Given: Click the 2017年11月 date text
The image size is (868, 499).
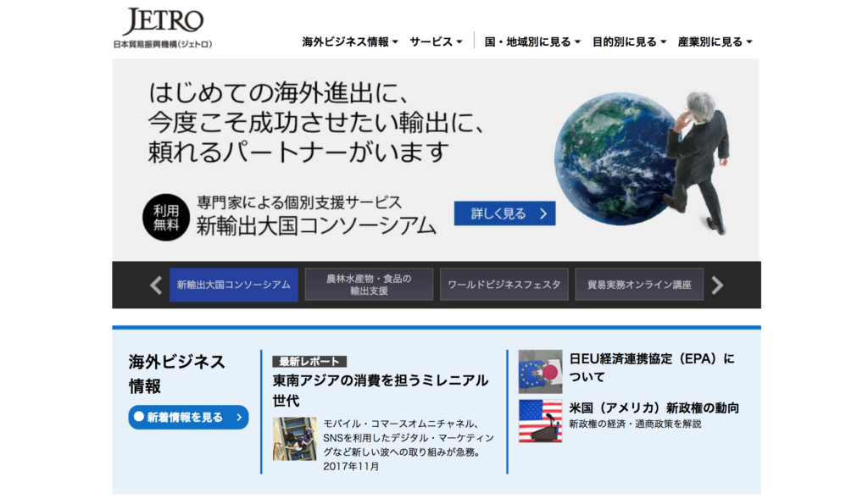Looking at the screenshot, I should point(352,467).
